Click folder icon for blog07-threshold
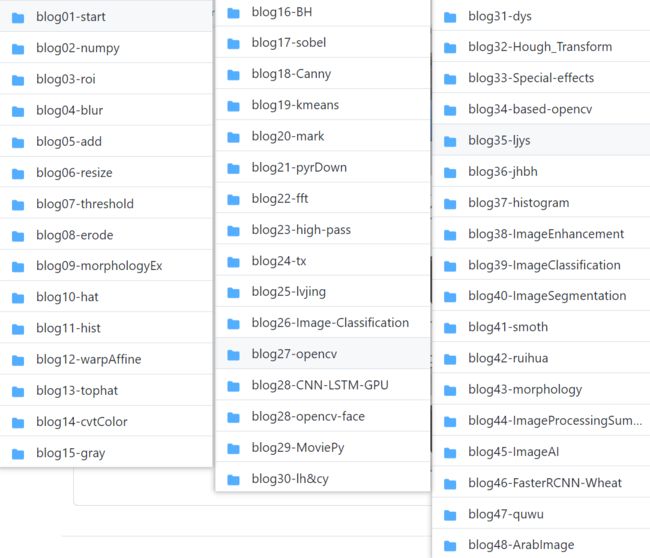650x558 pixels. click(x=18, y=205)
